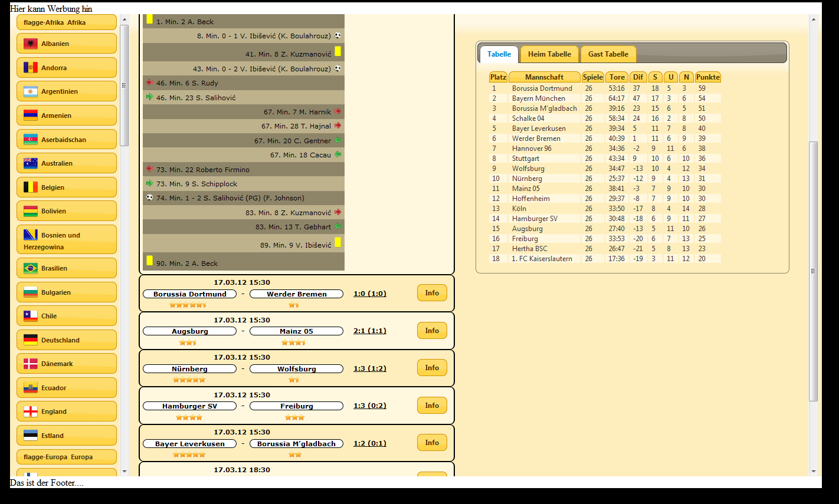Screen dimensions: 839x504
Task: Click the ball icon beside 8. Min. goal
Action: point(337,35)
